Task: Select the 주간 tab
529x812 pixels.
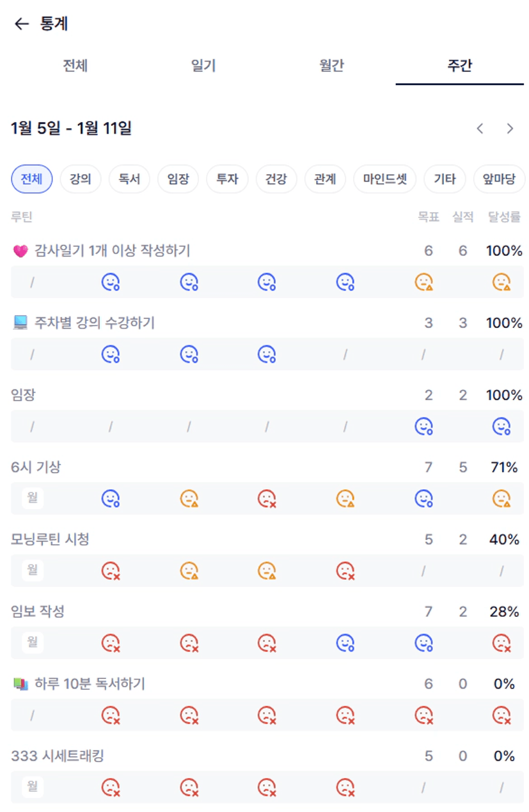Action: [459, 66]
